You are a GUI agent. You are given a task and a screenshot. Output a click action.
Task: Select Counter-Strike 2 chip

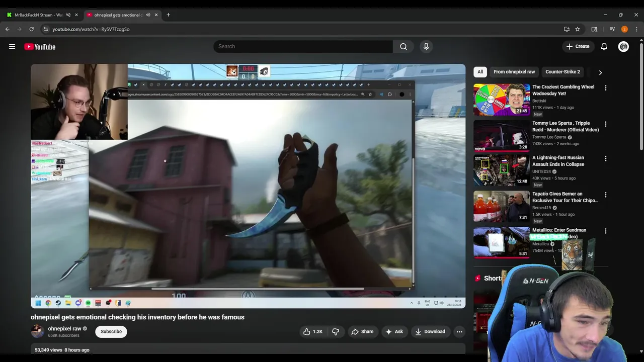coord(562,72)
